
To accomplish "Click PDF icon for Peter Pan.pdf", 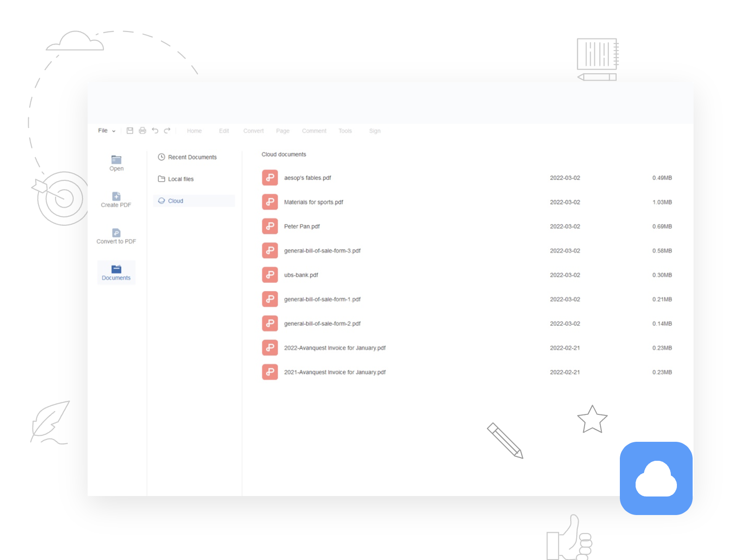I will [x=270, y=226].
